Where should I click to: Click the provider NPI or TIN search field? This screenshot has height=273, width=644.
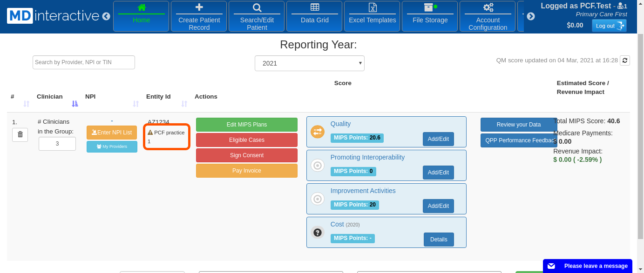pyautogui.click(x=84, y=62)
